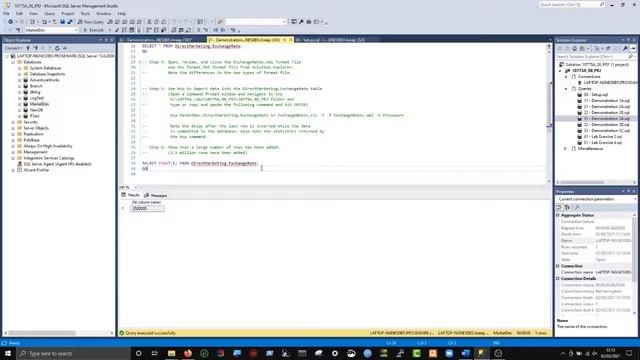The image size is (640, 360).
Task: Close the active yellow Demonstration tab
Action: click(x=291, y=40)
